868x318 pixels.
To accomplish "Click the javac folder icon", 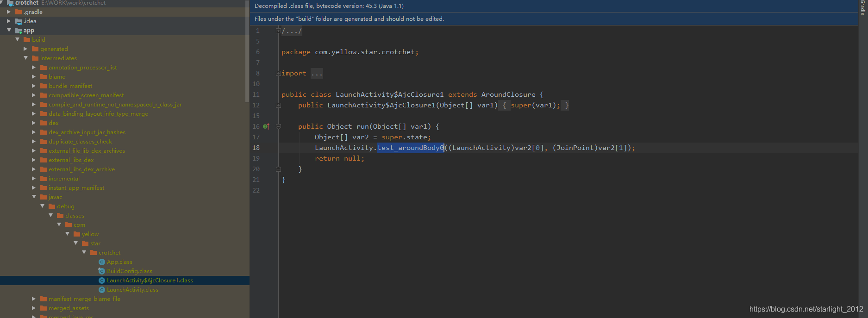I will pyautogui.click(x=44, y=197).
